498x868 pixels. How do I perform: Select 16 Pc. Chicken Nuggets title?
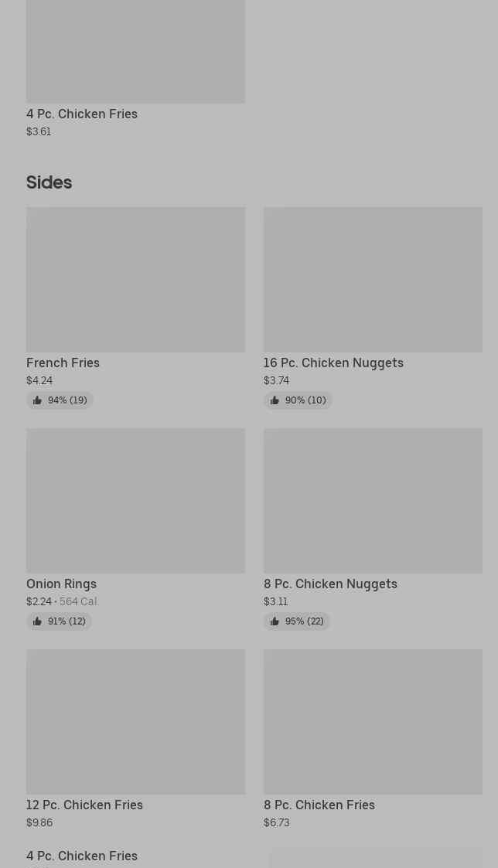[x=333, y=363]
